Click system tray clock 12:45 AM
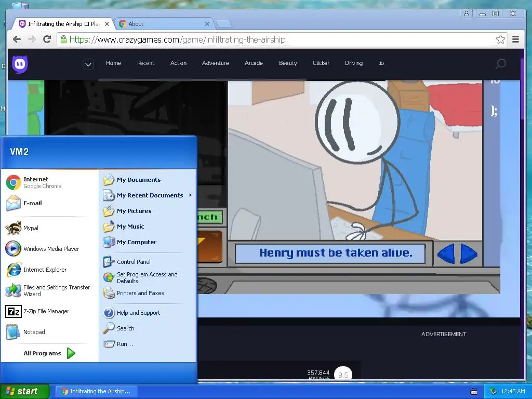Screen dimensions: 532x399 pyautogui.click(x=513, y=391)
